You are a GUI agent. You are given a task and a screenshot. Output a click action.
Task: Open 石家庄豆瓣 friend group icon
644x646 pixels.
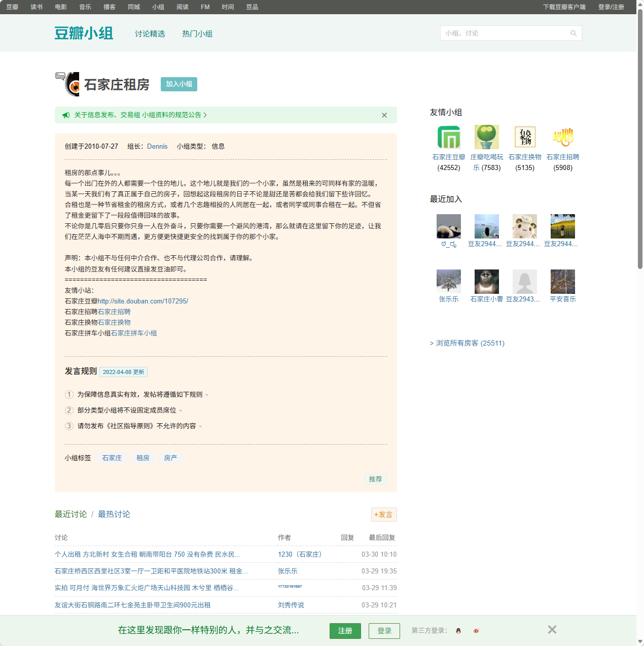coord(448,137)
